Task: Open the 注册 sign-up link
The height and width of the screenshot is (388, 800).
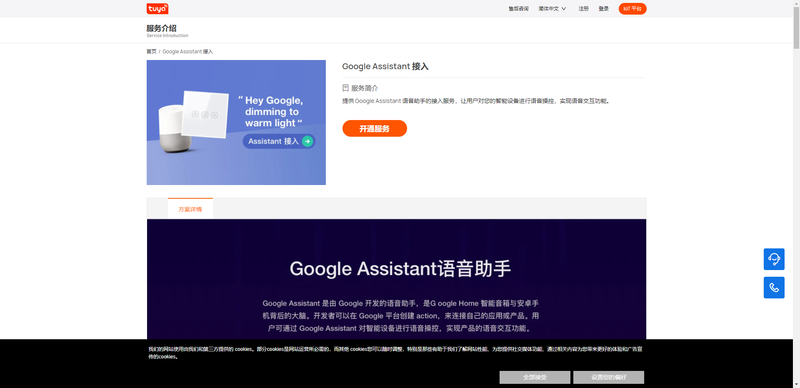Action: click(x=583, y=9)
